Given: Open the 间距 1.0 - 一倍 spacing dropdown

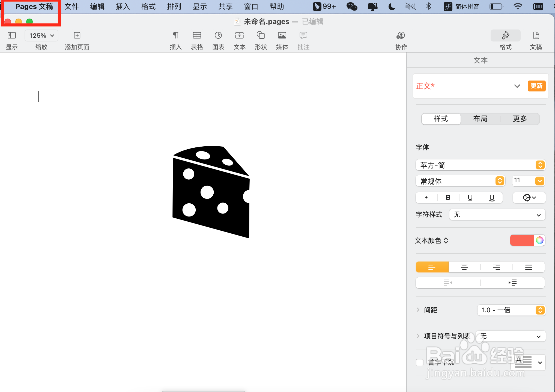Looking at the screenshot, I should tap(511, 310).
